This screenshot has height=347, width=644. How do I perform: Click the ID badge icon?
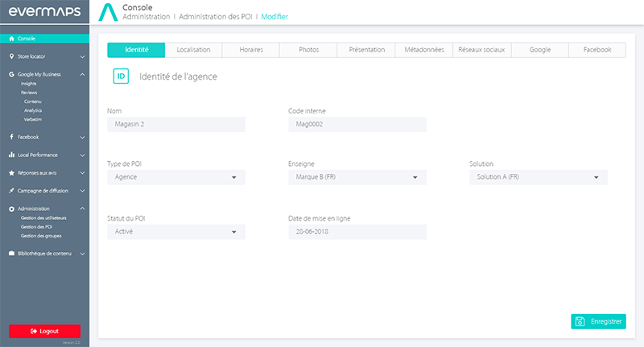[x=121, y=76]
